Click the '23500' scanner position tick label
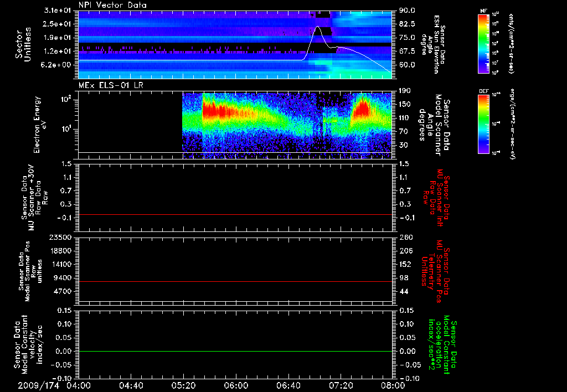 tap(60, 237)
